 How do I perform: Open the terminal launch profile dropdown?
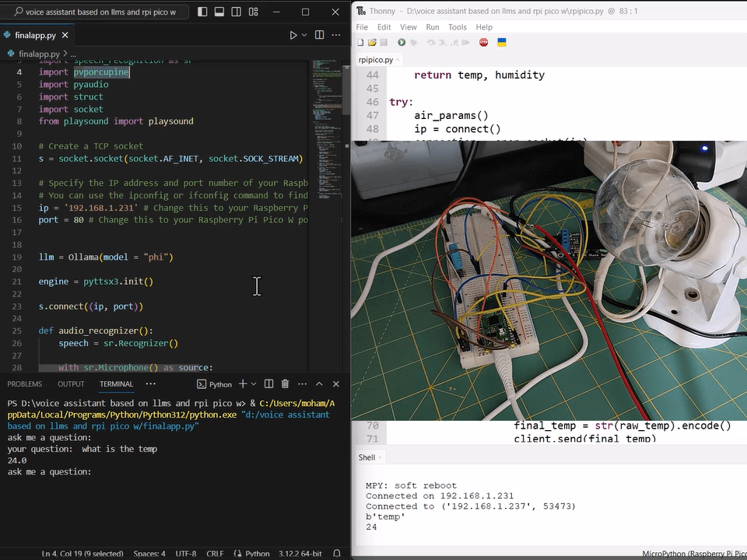[x=253, y=383]
